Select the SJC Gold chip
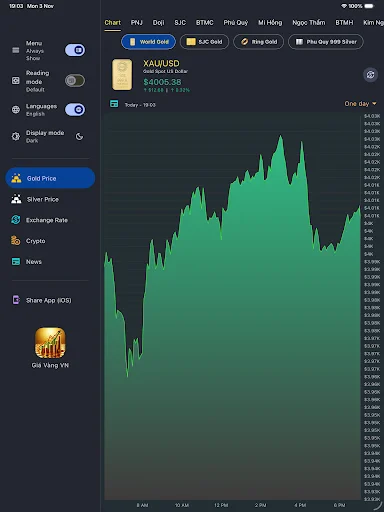The image size is (384, 512). (204, 42)
